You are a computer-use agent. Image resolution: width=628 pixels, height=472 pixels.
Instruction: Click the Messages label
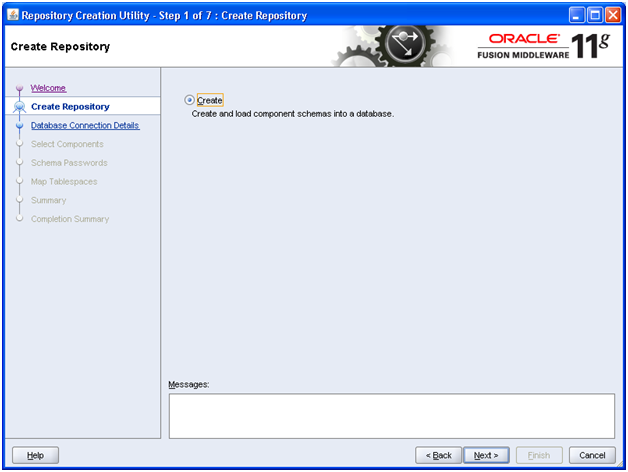point(189,385)
